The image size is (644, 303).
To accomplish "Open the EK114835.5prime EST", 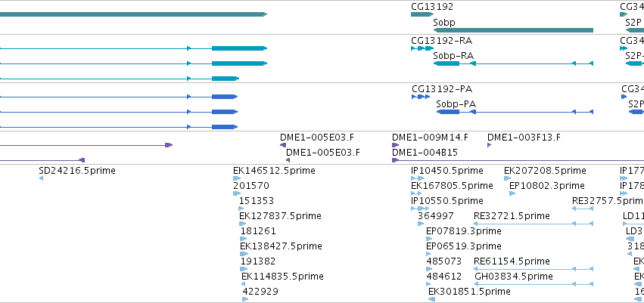I will coord(243,284).
